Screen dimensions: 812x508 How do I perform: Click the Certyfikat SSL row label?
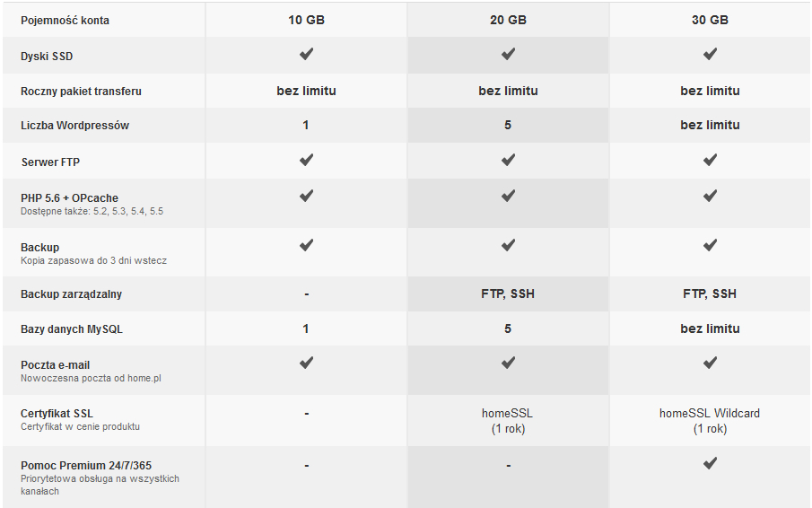(x=57, y=414)
